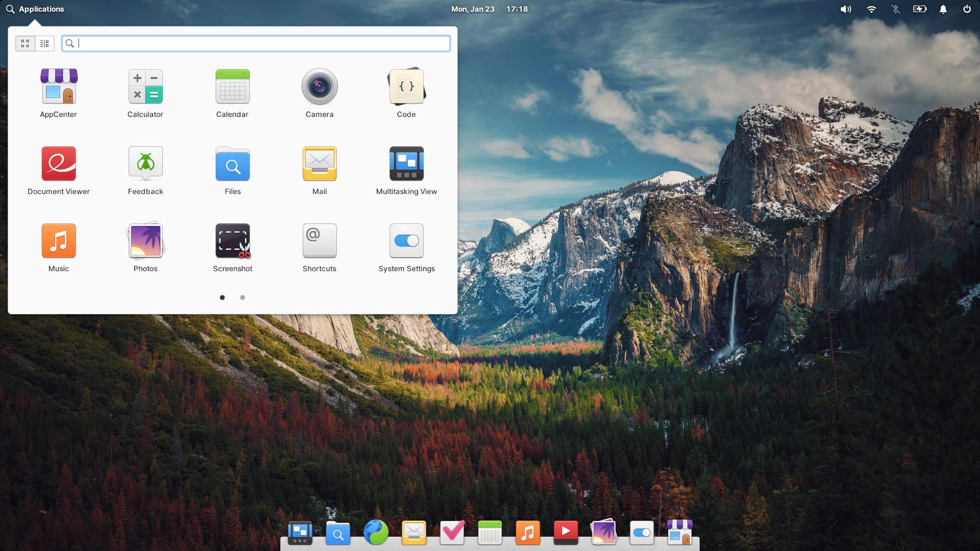Switch to compact list view
980x551 pixels.
pos(44,42)
